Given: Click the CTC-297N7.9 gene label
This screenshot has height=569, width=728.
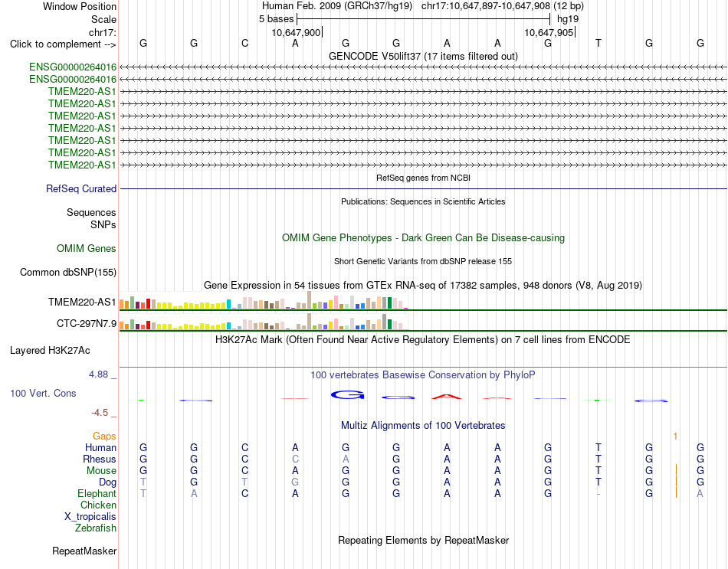Looking at the screenshot, I should (87, 323).
